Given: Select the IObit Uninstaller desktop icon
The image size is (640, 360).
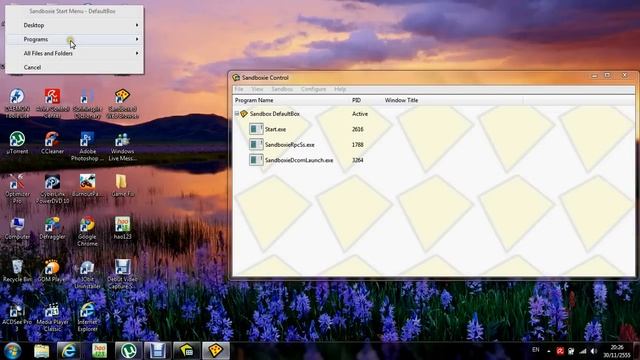Looking at the screenshot, I should (x=87, y=274).
